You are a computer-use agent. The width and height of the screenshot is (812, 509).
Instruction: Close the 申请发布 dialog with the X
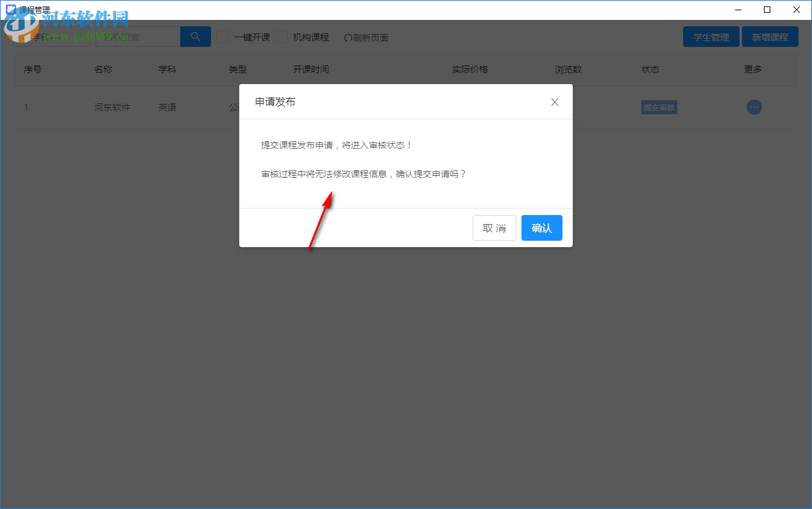[554, 101]
